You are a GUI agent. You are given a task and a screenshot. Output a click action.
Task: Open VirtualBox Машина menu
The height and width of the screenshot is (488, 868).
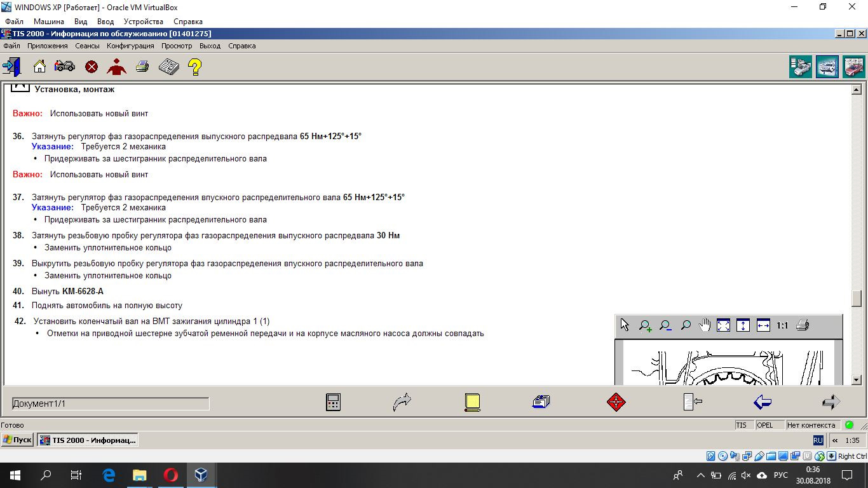[x=49, y=22]
